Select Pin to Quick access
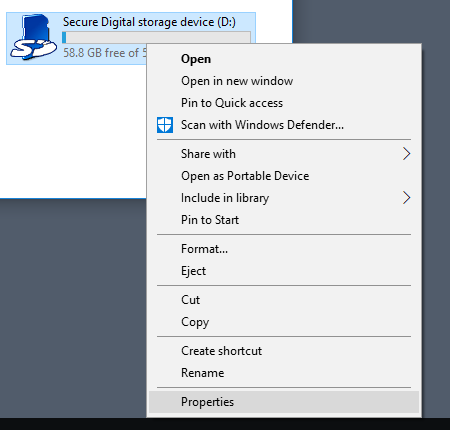Screen dimensions: 450x430 [284, 103]
